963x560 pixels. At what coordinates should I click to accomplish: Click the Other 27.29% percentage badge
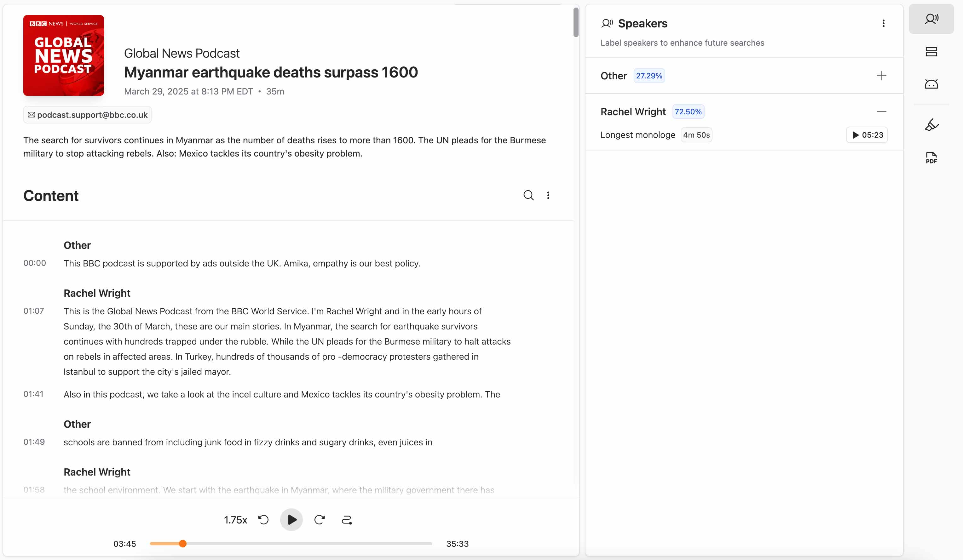tap(649, 76)
